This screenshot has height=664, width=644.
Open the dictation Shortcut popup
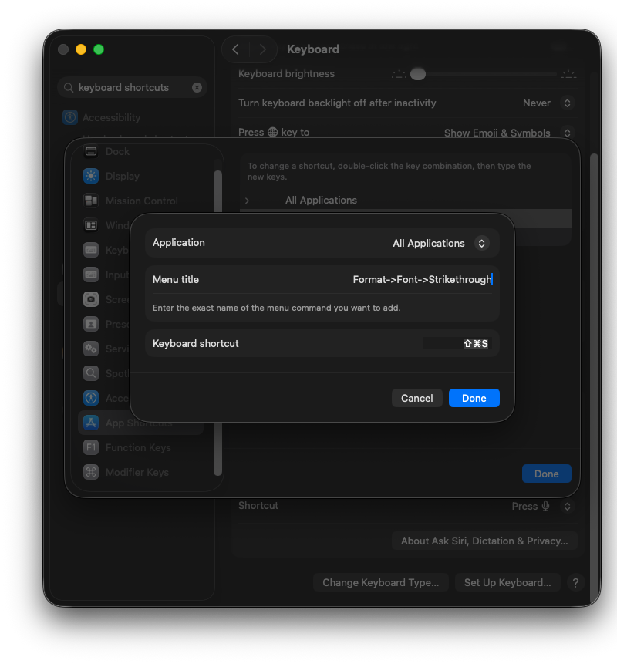coord(567,506)
